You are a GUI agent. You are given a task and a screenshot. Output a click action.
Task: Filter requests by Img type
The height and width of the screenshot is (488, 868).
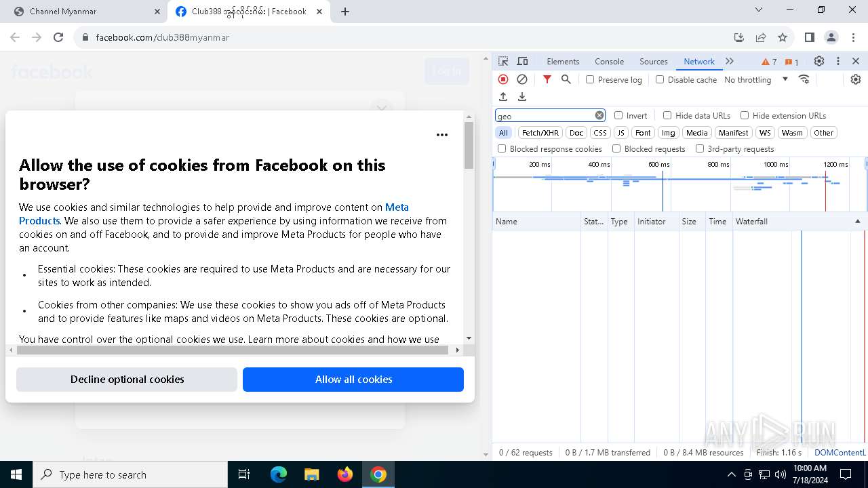pyautogui.click(x=669, y=133)
